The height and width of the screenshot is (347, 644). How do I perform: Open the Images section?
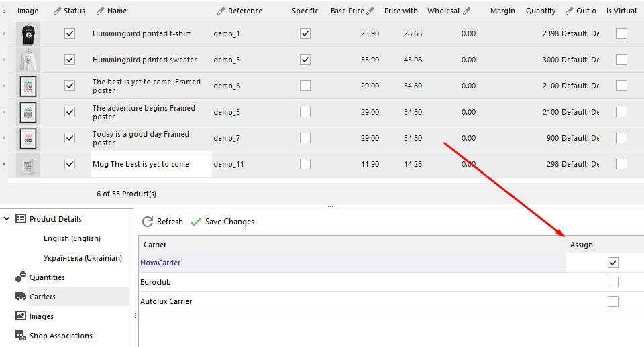42,316
